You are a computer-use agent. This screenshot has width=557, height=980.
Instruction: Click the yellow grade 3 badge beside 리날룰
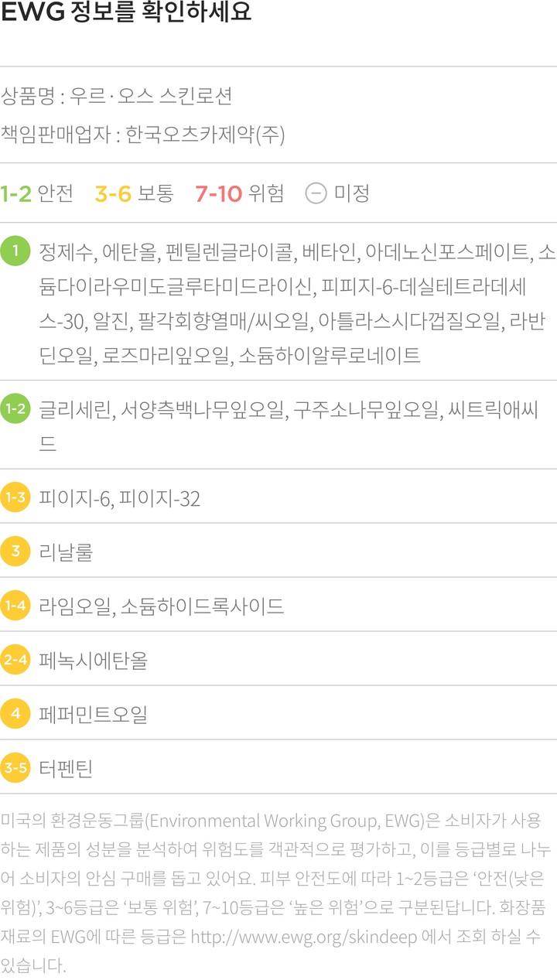(x=15, y=552)
